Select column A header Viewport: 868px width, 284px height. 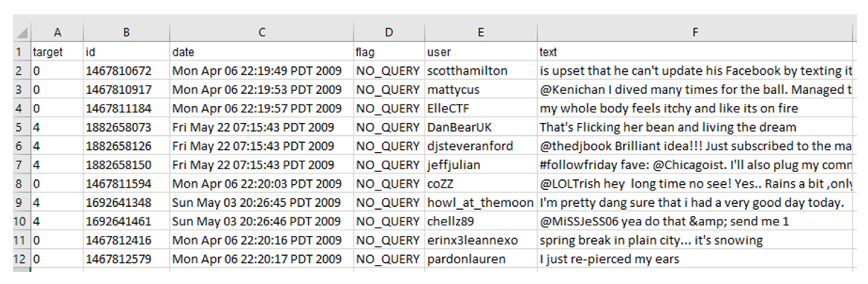tap(57, 32)
